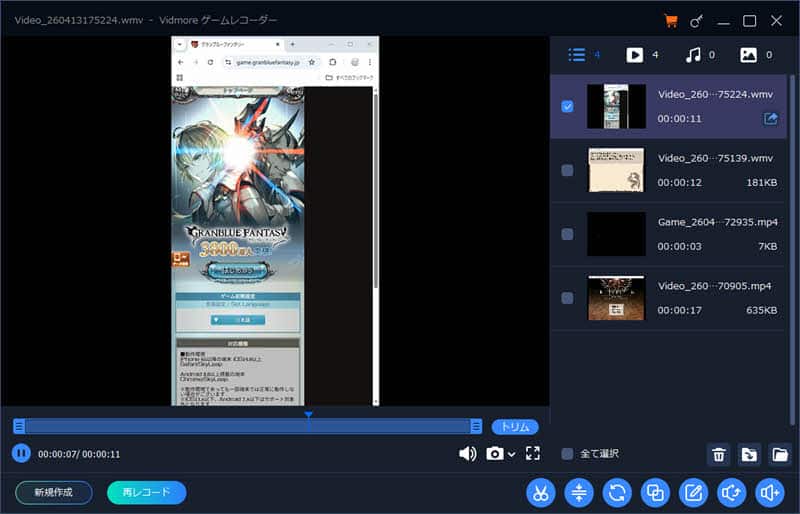800x514 pixels.
Task: Enable the 全て選択 select-all checkbox
Action: [x=567, y=453]
